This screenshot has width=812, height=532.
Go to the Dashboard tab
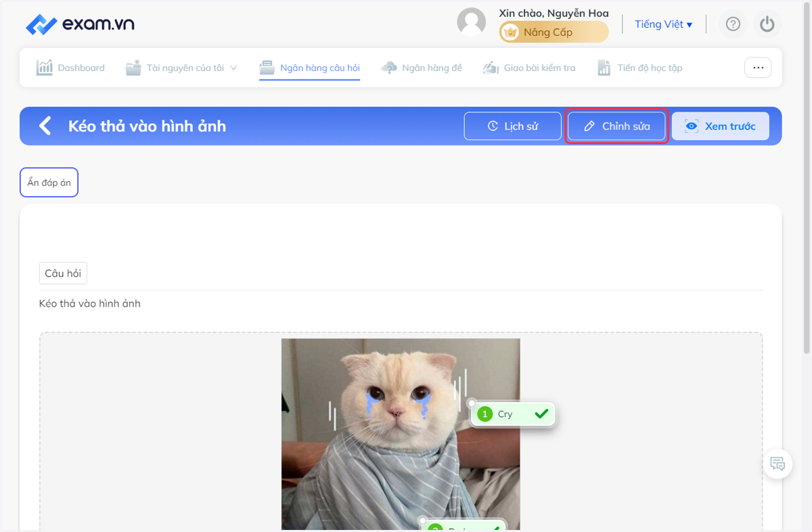click(70, 68)
